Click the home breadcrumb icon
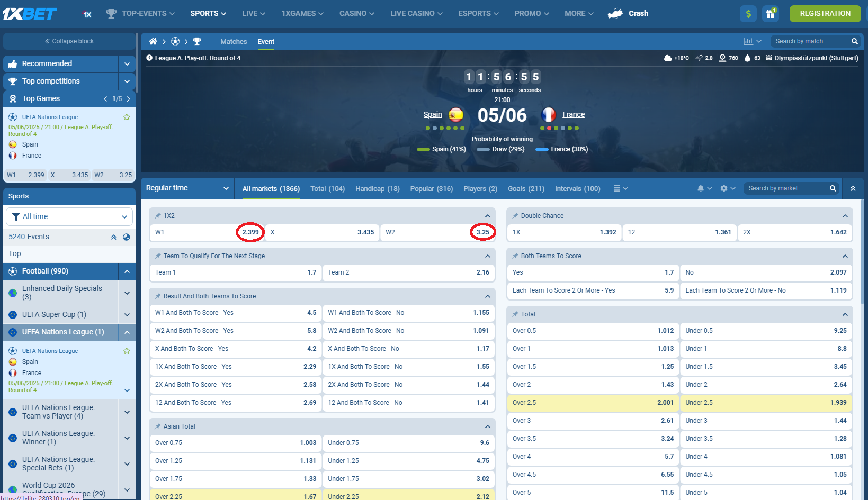Image resolution: width=868 pixels, height=500 pixels. (x=153, y=41)
